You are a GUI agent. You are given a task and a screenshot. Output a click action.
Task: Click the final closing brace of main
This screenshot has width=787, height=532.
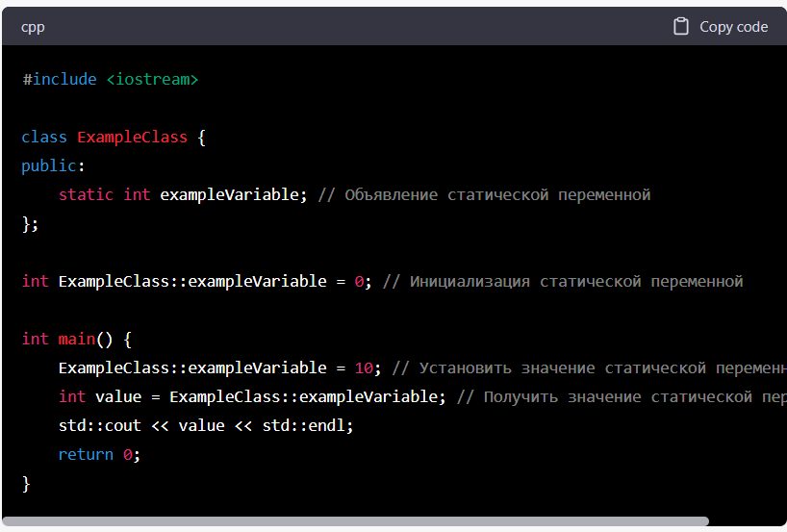26,484
